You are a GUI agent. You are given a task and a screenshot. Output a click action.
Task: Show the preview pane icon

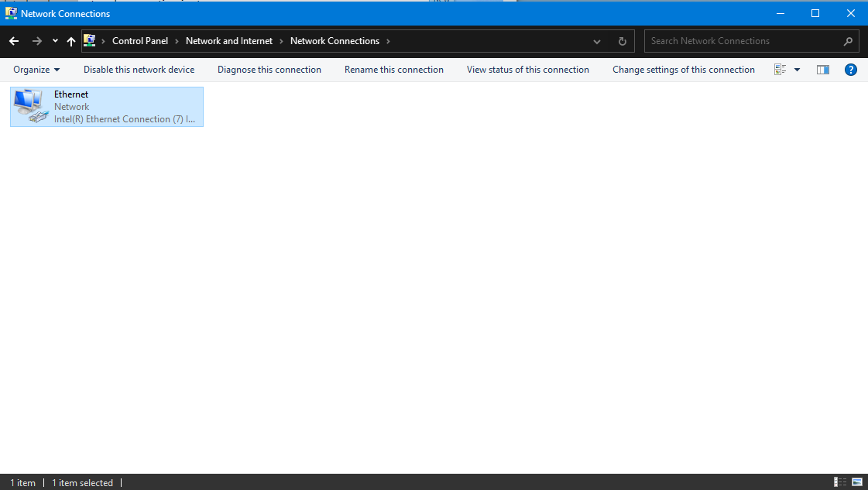coord(823,70)
